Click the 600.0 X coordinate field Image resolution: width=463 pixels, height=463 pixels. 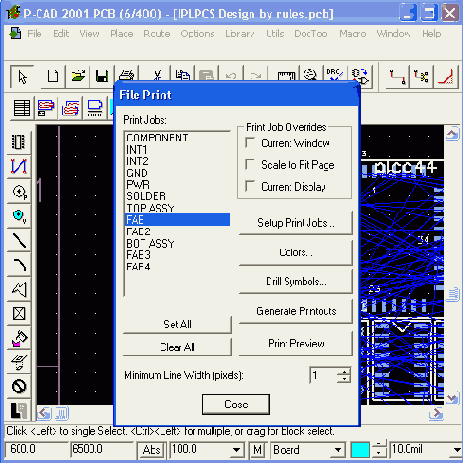pyautogui.click(x=36, y=449)
